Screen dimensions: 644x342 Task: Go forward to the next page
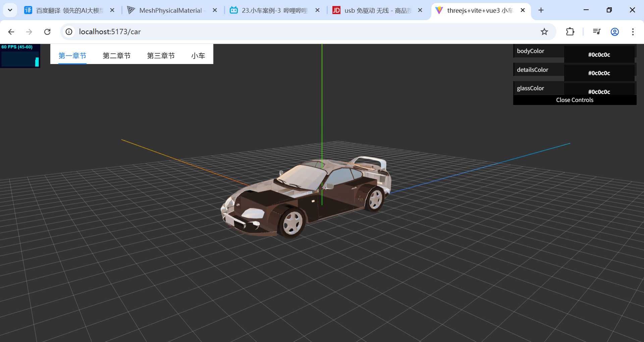coord(29,32)
